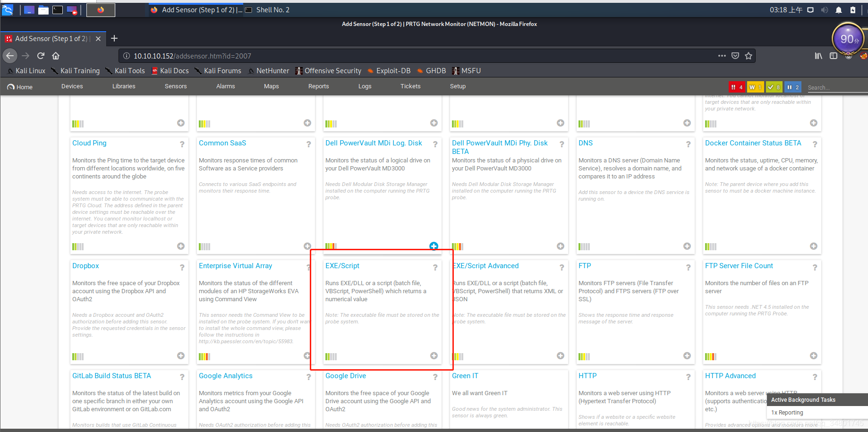The height and width of the screenshot is (432, 868).
Task: Open the Sensors menu
Action: [x=176, y=86]
